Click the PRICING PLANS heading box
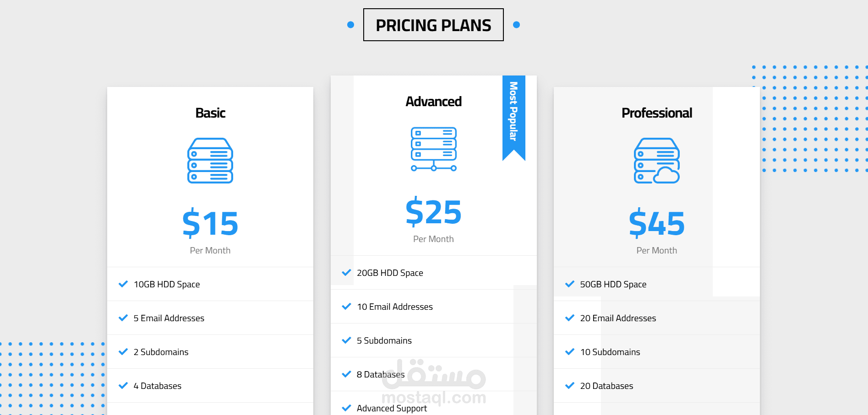The width and height of the screenshot is (868, 415). pyautogui.click(x=433, y=25)
